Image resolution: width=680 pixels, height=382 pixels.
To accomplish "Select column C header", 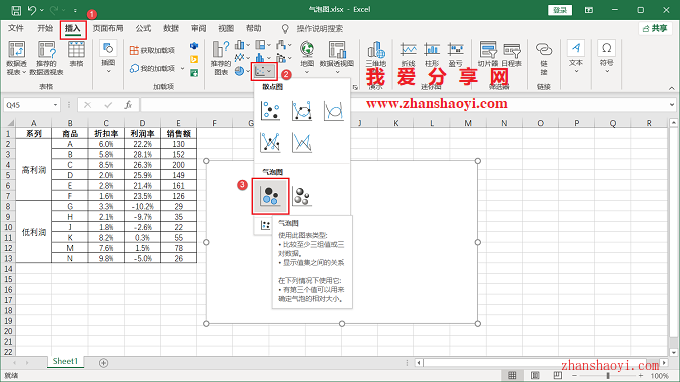I will tap(106, 123).
